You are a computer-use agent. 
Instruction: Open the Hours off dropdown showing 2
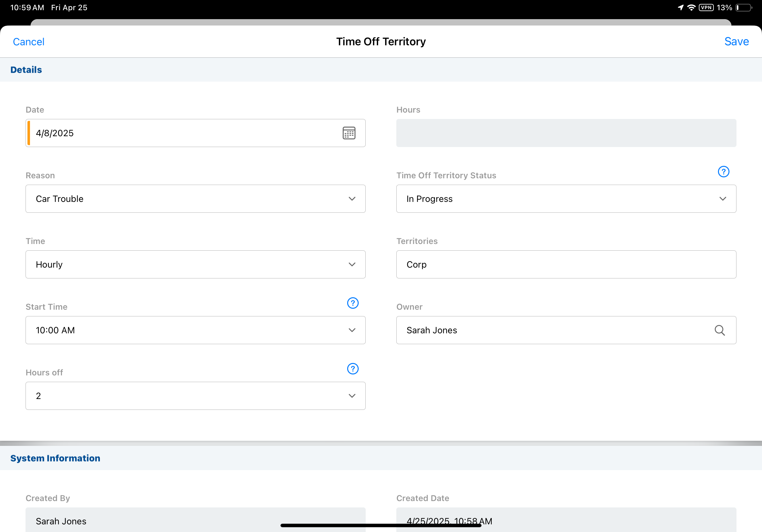[195, 396]
